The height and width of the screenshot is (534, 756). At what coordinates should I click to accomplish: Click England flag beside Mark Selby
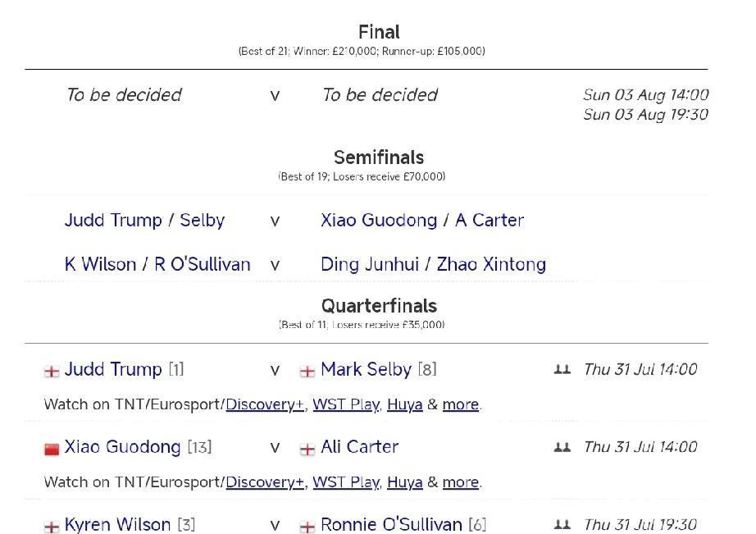click(307, 371)
